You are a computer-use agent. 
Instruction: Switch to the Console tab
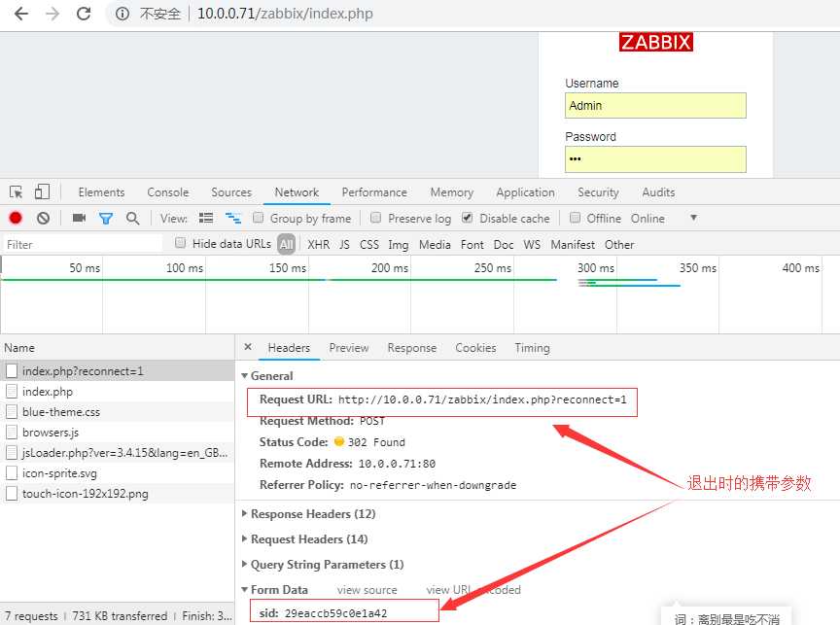tap(168, 192)
